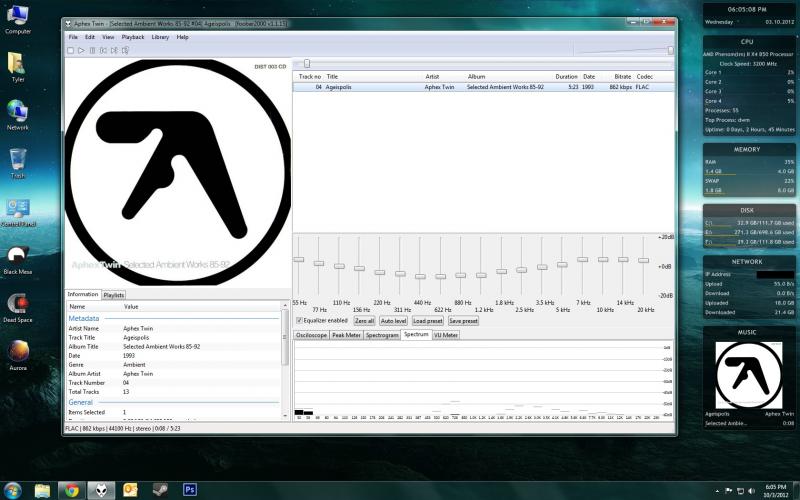Open Photoshop from the taskbar

click(189, 490)
